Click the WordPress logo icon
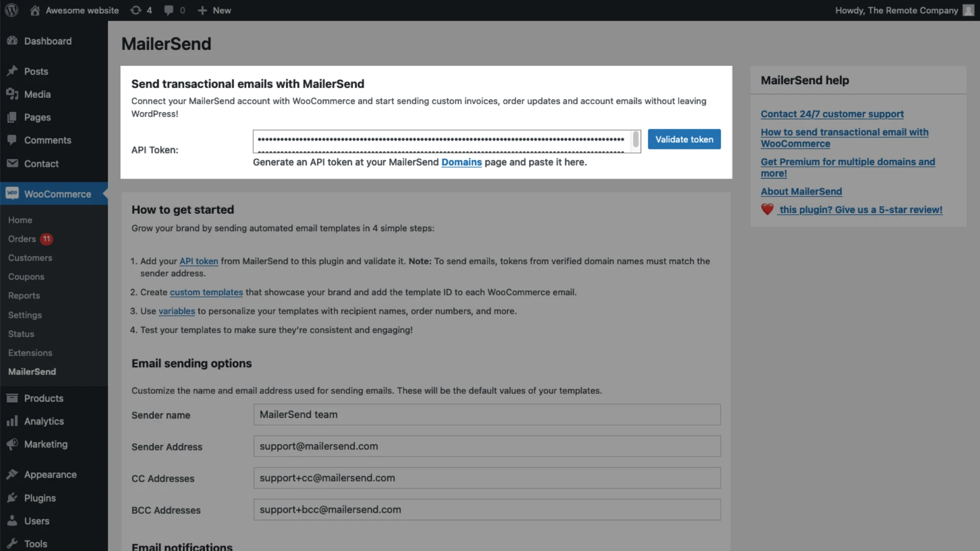The image size is (980, 551). pos(11,10)
